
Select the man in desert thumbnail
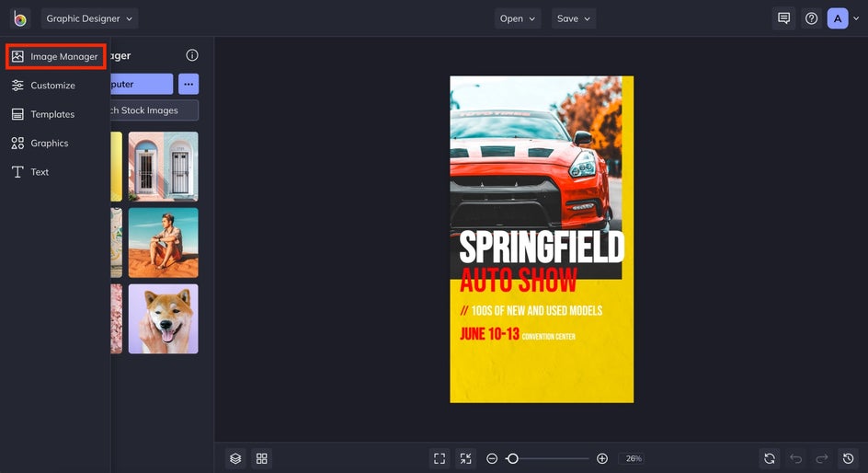click(164, 243)
